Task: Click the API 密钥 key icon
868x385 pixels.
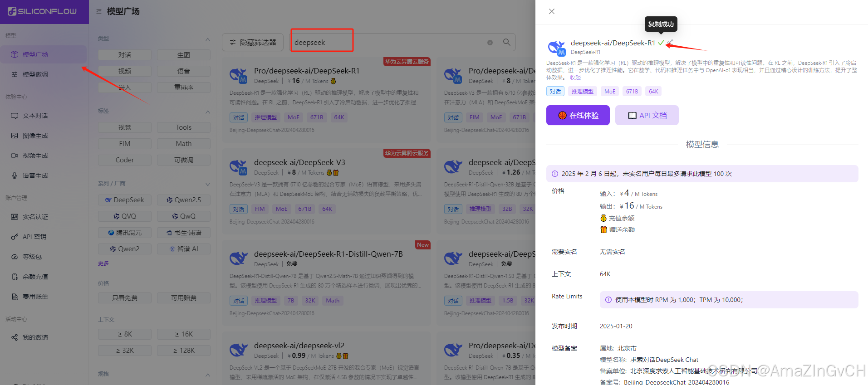Action: click(x=15, y=237)
